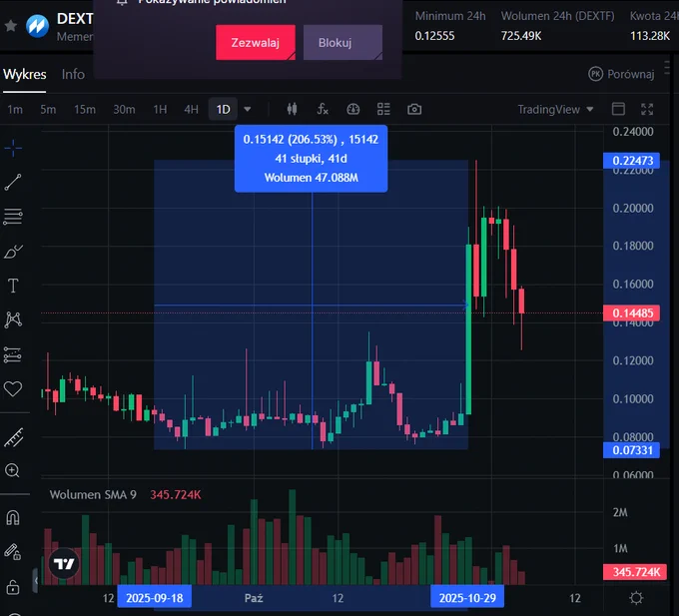Click the Kwota 24h value 113.28K

pyautogui.click(x=650, y=36)
